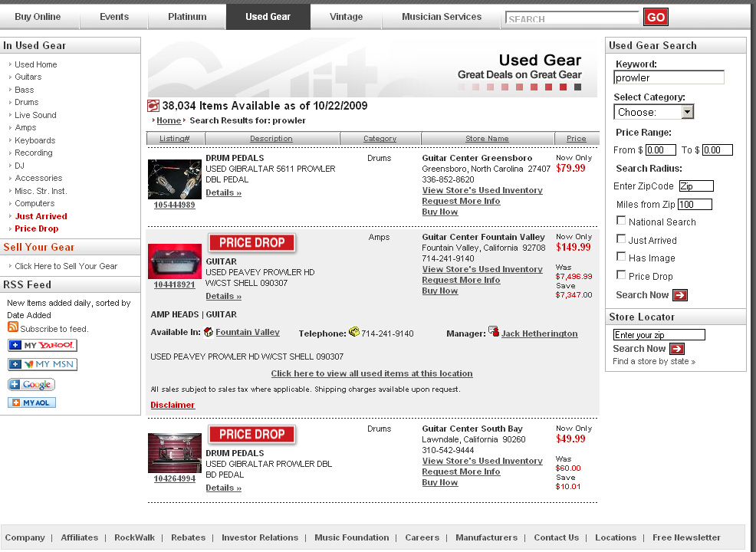Add feed to My MSN button

42,364
